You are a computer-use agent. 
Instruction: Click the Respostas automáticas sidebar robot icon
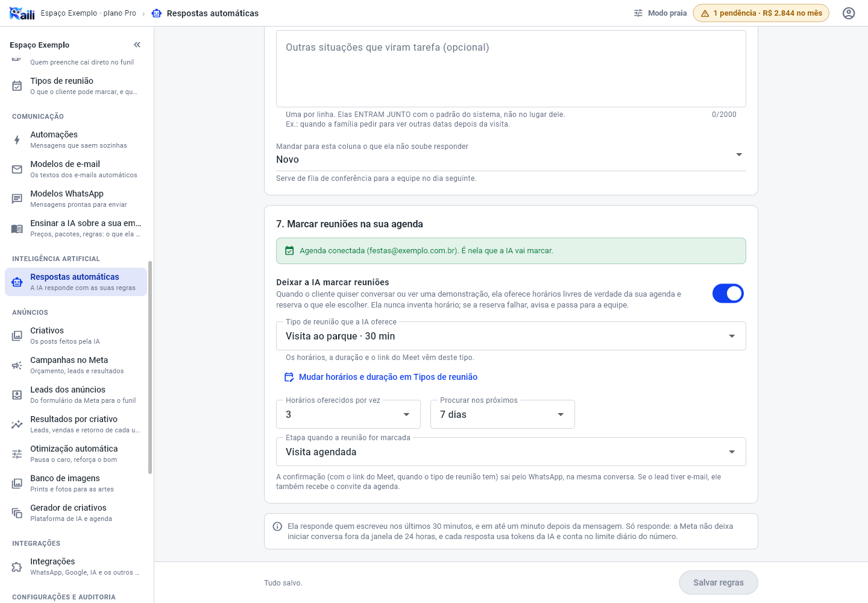(x=17, y=282)
